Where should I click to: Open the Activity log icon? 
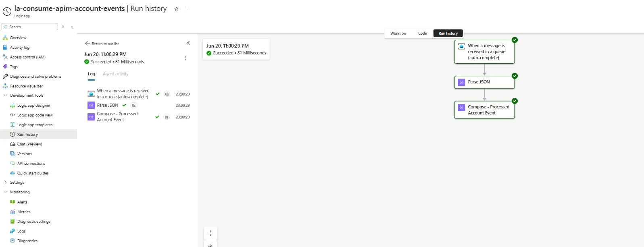pyautogui.click(x=5, y=47)
